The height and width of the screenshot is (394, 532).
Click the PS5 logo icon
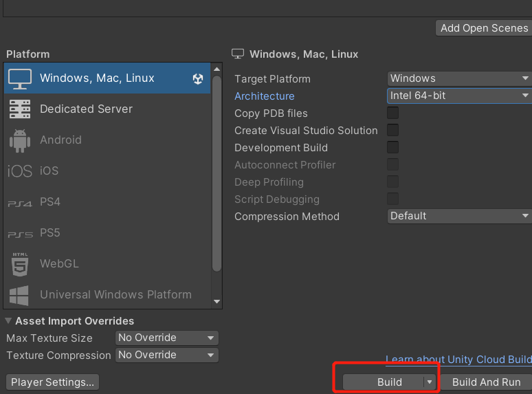click(21, 234)
